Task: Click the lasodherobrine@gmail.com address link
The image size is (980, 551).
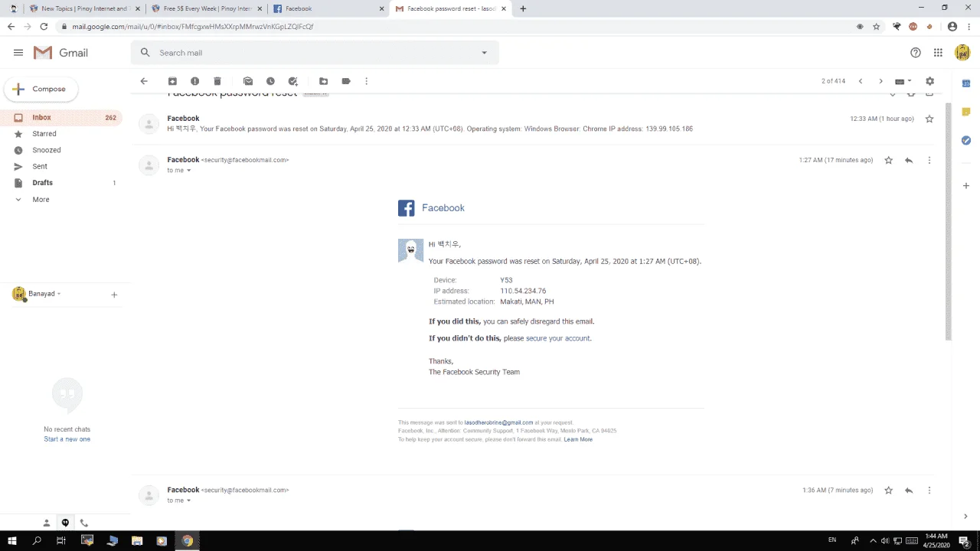Action: tap(498, 422)
